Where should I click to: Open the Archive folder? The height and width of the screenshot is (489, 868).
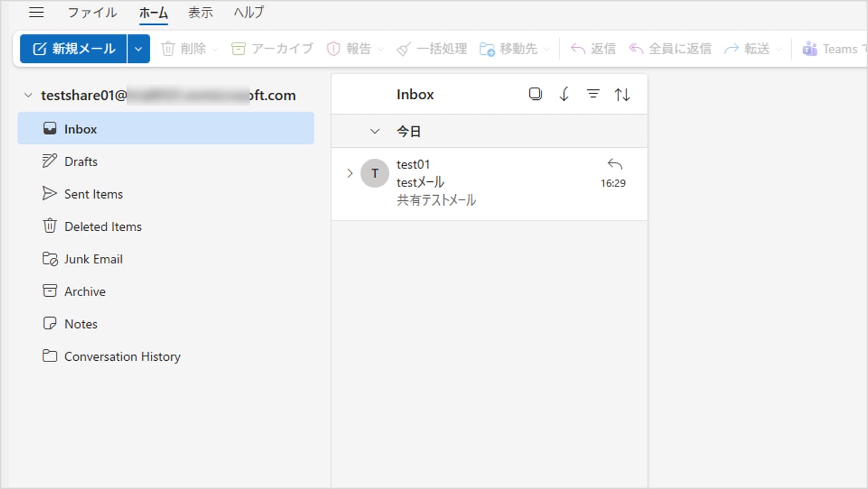[84, 292]
